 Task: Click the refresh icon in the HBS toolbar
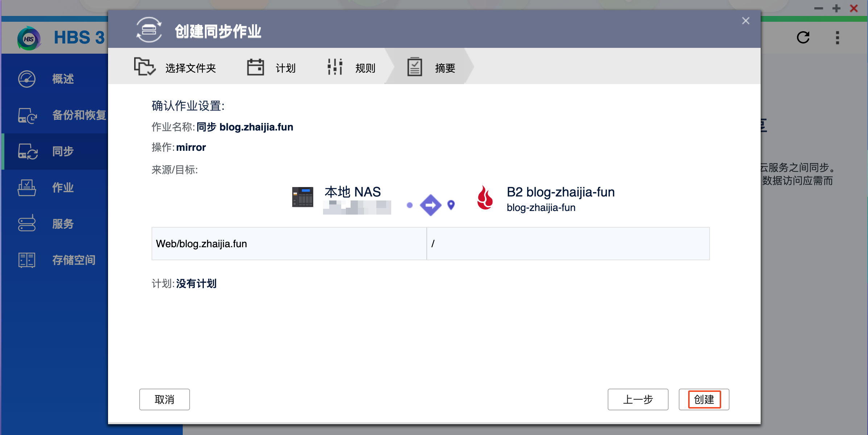(x=803, y=37)
